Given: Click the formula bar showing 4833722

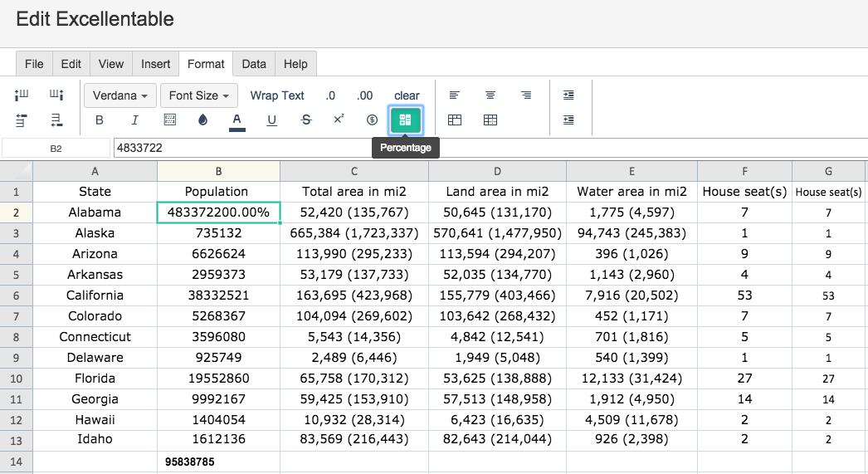Looking at the screenshot, I should tap(490, 148).
